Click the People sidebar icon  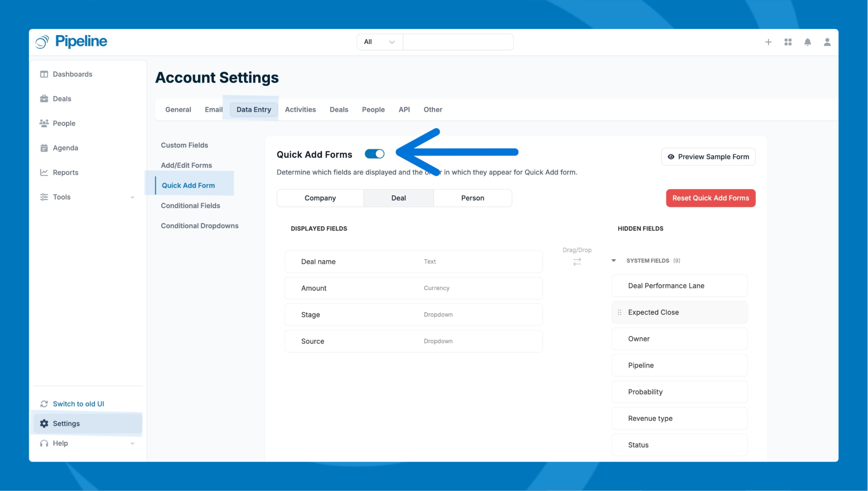[44, 123]
